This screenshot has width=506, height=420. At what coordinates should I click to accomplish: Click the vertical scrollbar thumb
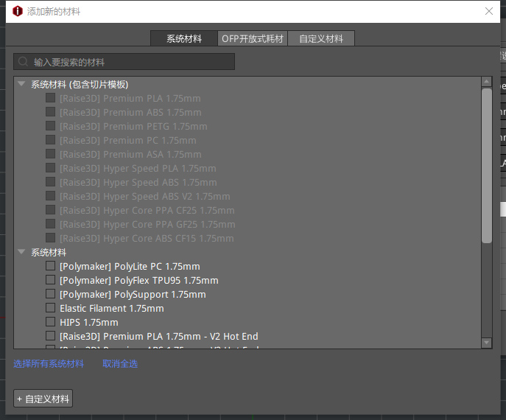(x=486, y=166)
